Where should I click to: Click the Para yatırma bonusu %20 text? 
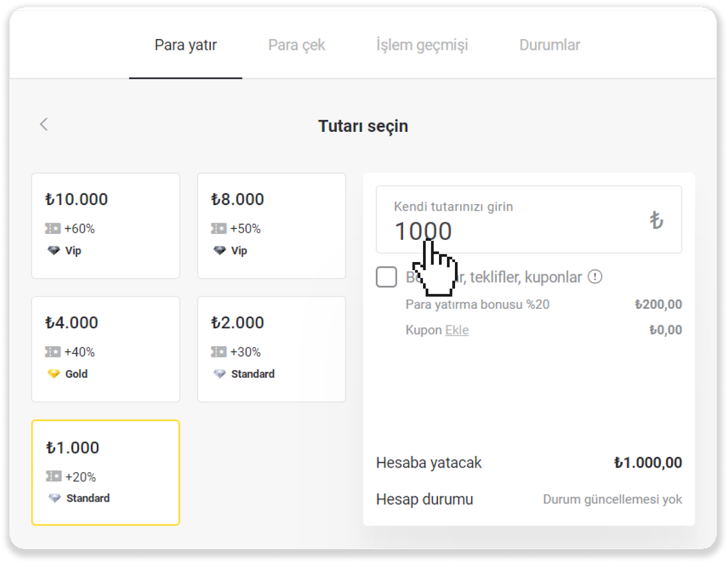click(x=477, y=304)
